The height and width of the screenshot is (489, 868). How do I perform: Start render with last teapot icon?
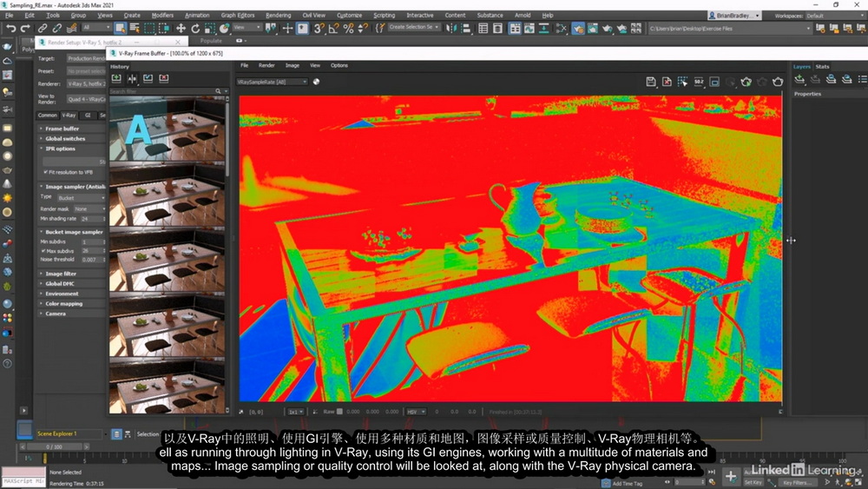coord(778,82)
